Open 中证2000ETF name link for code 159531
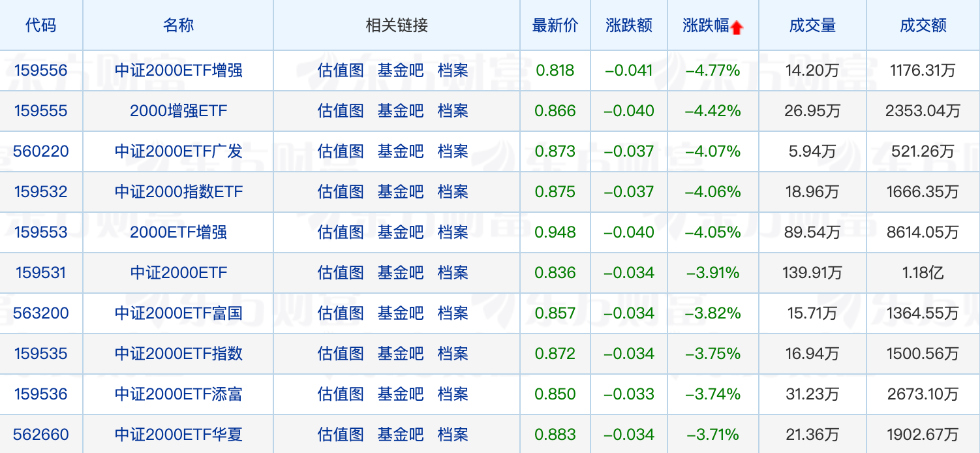The height and width of the screenshot is (453, 980). pyautogui.click(x=179, y=272)
